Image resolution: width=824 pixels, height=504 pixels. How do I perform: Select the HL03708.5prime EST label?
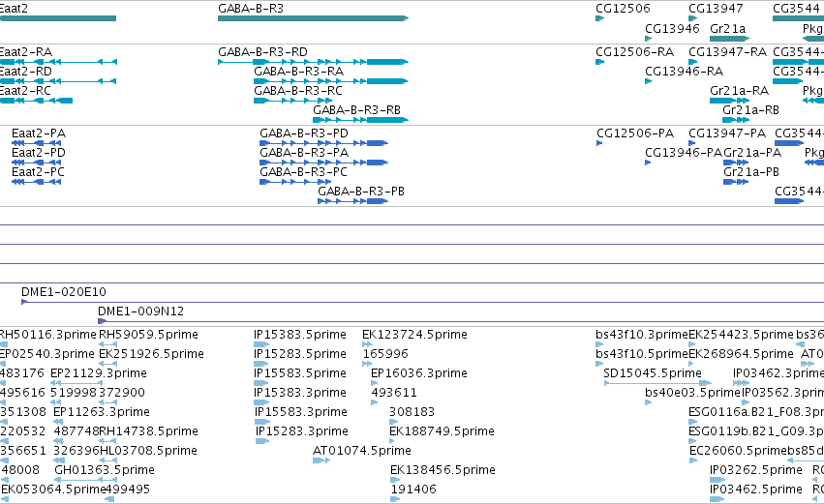pyautogui.click(x=149, y=451)
